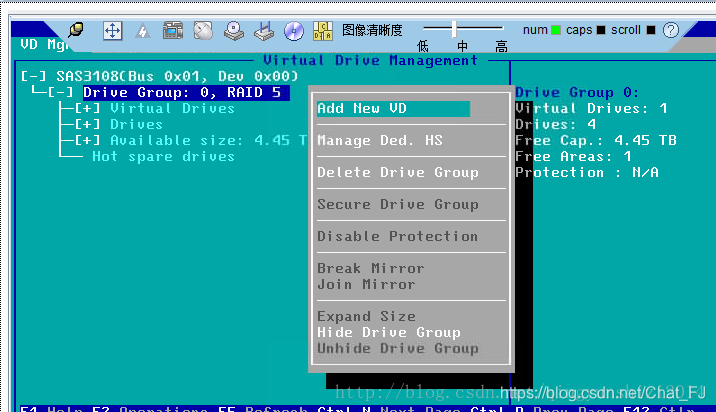Toggle the num lock indicator
Image resolution: width=716 pixels, height=412 pixels.
pyautogui.click(x=556, y=30)
